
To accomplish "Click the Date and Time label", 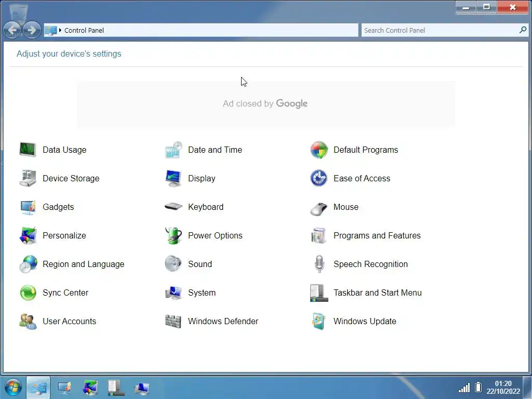I will [x=215, y=150].
